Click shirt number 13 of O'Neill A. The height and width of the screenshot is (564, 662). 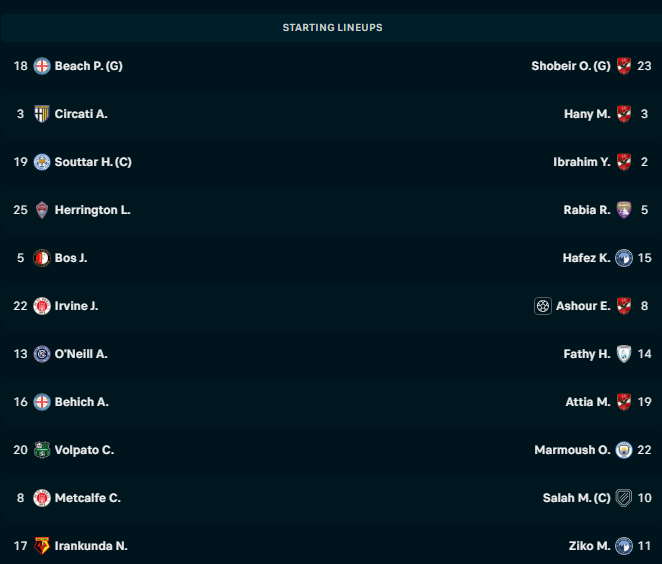[20, 354]
